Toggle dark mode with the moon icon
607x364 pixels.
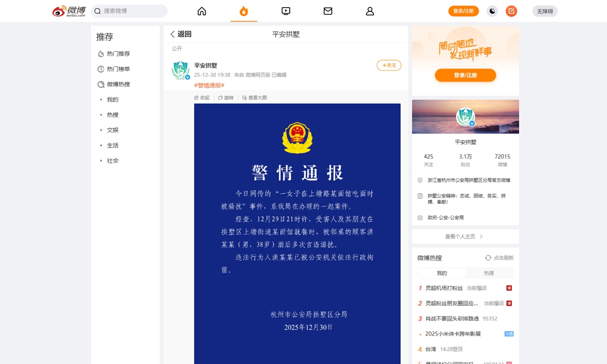click(x=491, y=11)
